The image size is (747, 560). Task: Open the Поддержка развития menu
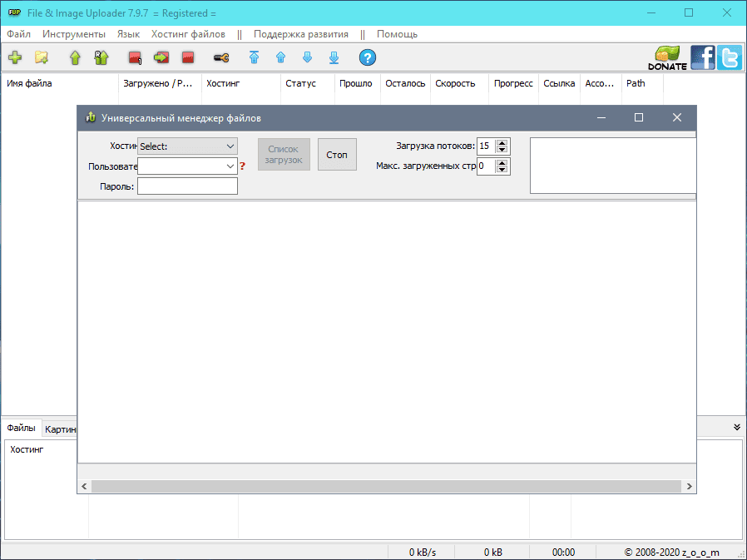coord(300,34)
